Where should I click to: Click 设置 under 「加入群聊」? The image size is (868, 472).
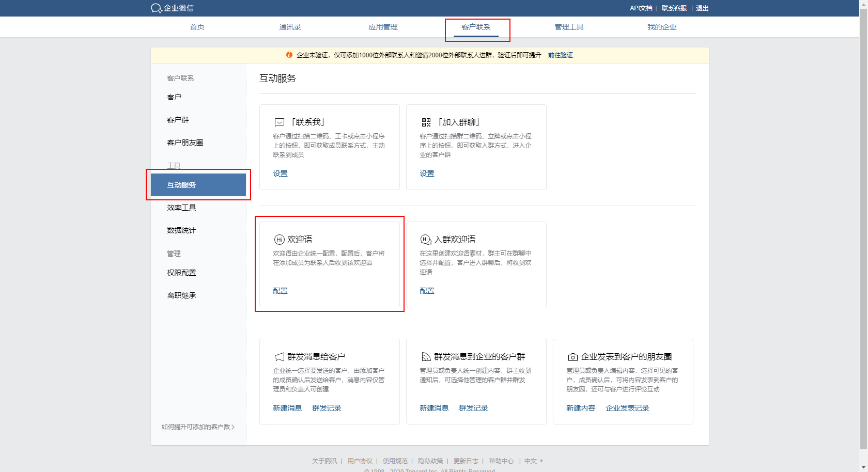pyautogui.click(x=427, y=174)
